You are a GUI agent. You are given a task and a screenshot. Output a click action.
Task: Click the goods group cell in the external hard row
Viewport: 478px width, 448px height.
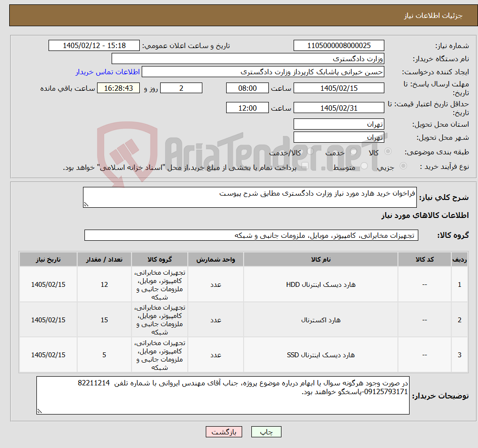click(x=160, y=320)
